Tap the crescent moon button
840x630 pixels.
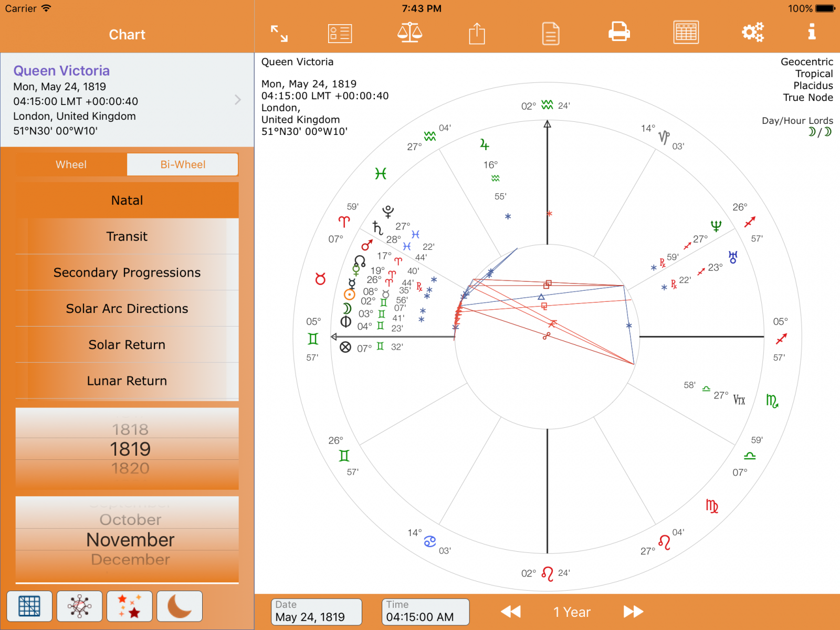coord(179,606)
